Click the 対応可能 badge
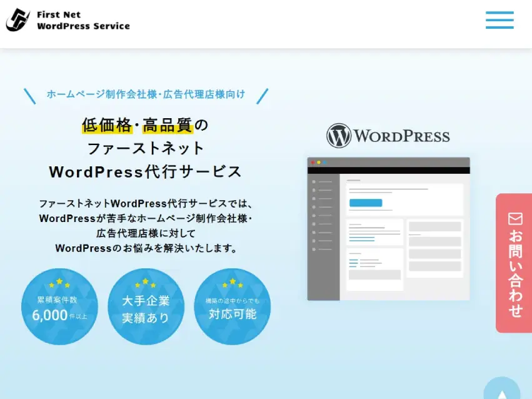 (x=233, y=306)
